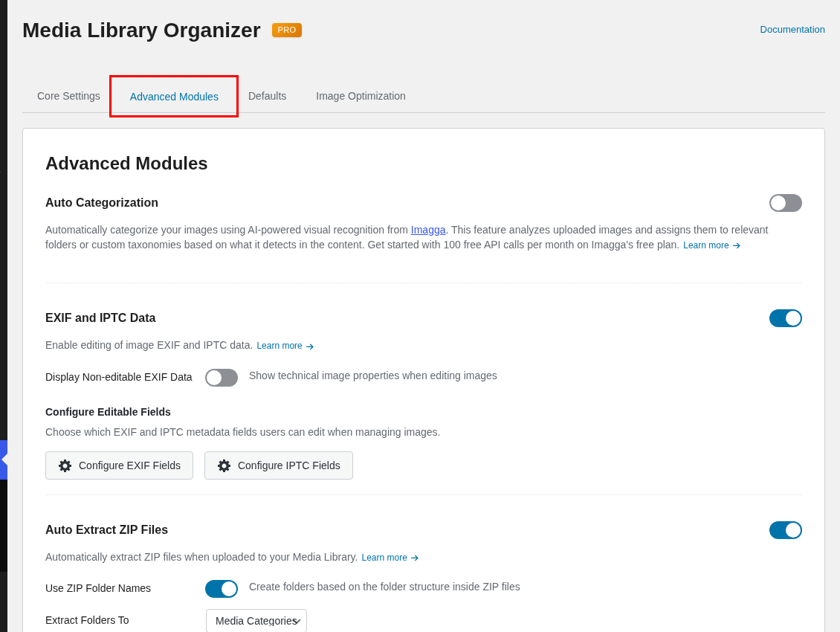Click gear icon on Configure EXIF Fields
This screenshot has width=840, height=632.
coord(65,465)
